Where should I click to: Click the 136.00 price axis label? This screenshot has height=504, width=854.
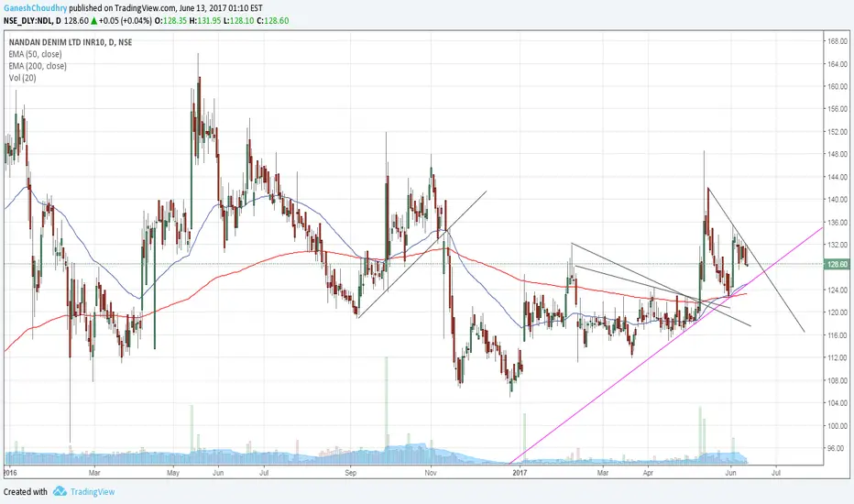(838, 222)
